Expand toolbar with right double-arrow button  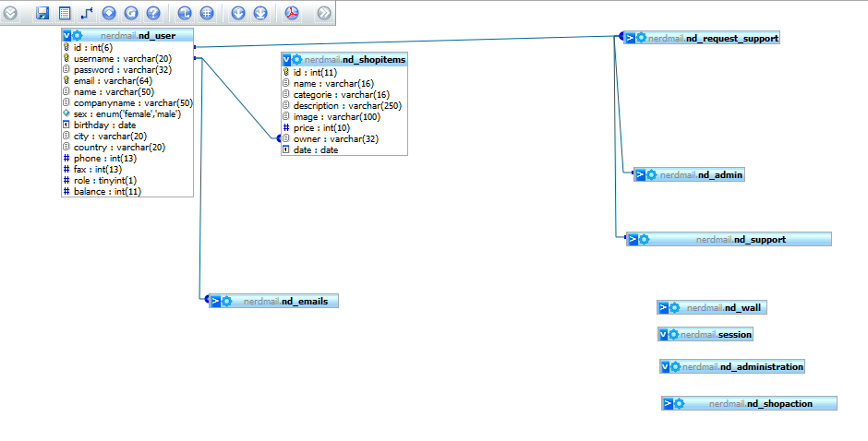pos(323,13)
